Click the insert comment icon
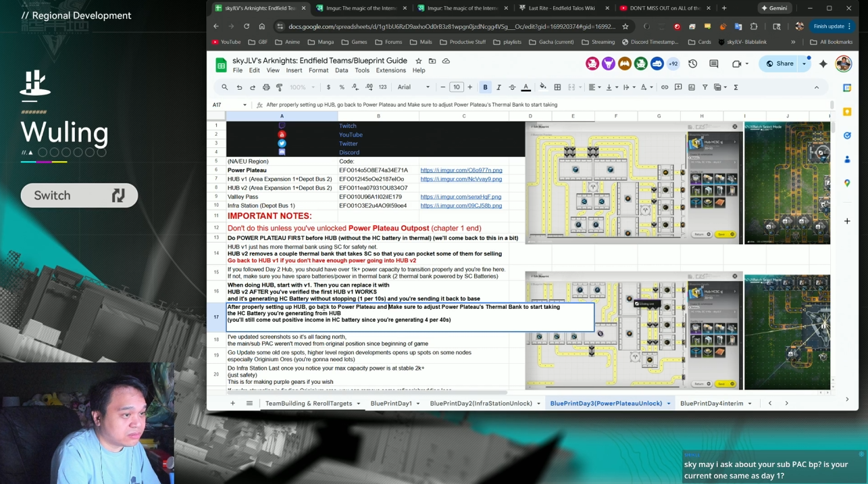 pos(678,87)
